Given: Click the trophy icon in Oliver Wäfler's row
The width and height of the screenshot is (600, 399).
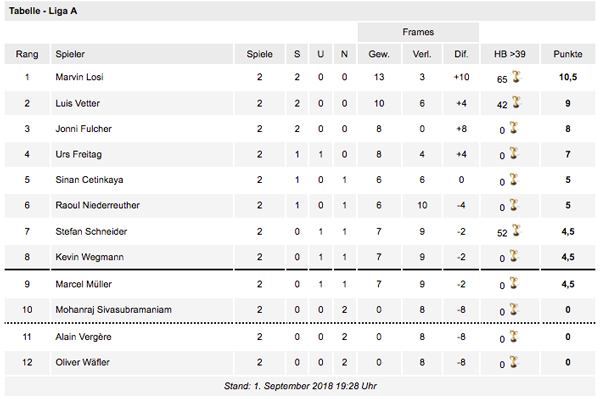Looking at the screenshot, I should click(514, 362).
